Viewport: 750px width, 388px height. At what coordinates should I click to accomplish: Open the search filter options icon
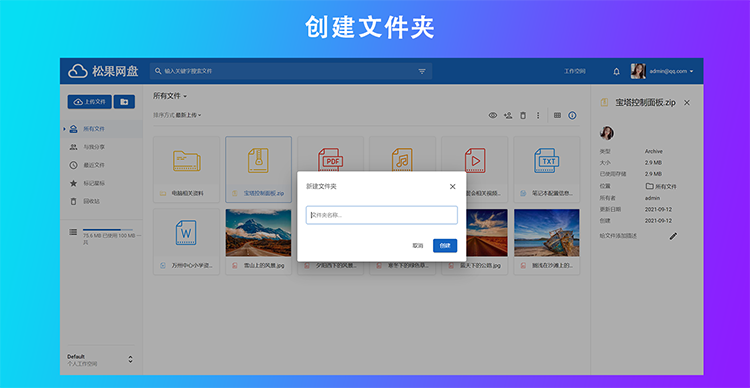422,71
